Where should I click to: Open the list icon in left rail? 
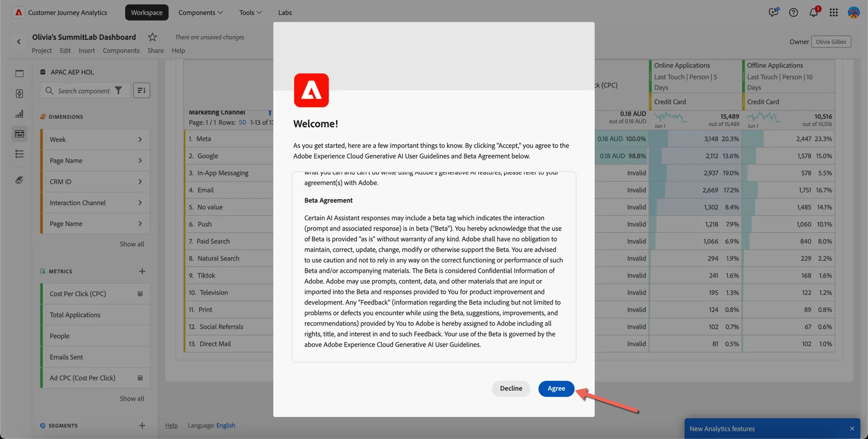point(20,154)
